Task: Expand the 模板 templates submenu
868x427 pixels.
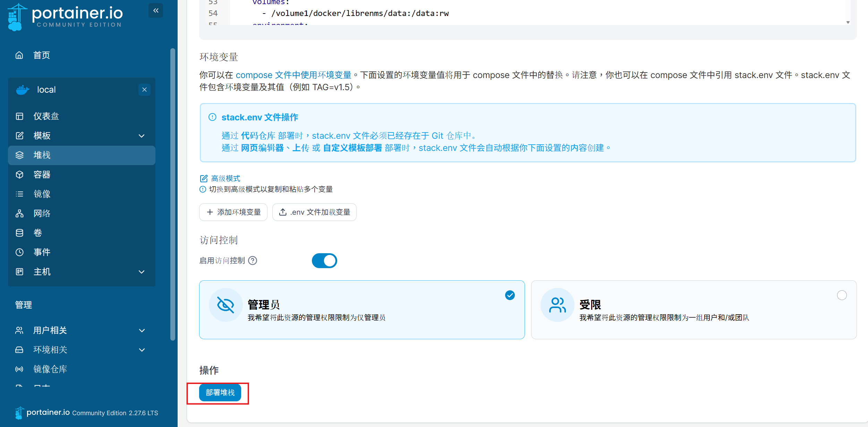Action: [142, 136]
